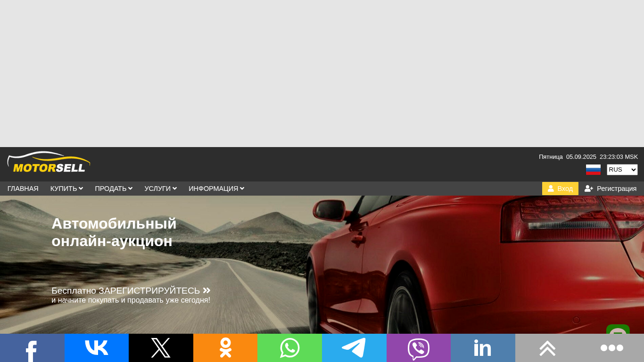Share page on Odnoklassniki
The image size is (644, 362).
(x=225, y=348)
